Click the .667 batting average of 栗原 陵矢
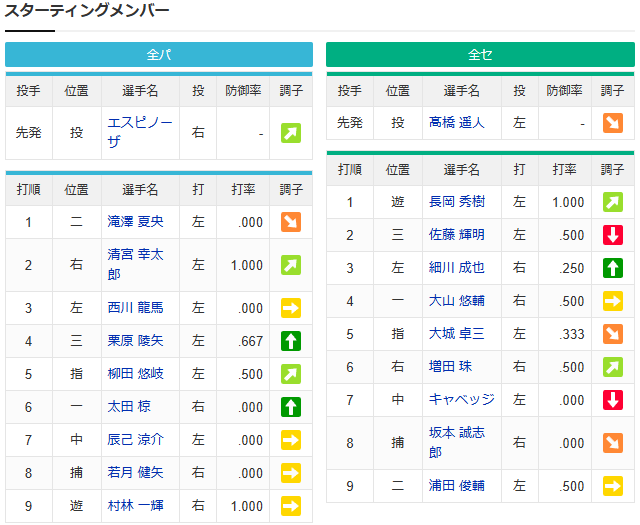The image size is (640, 525). coord(250,341)
